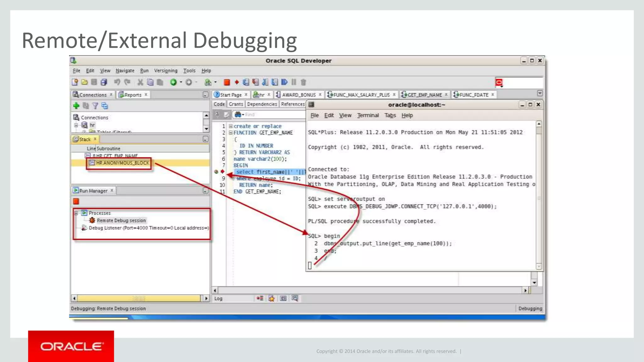Open the Tools menu in SQL Developer

[x=189, y=71]
